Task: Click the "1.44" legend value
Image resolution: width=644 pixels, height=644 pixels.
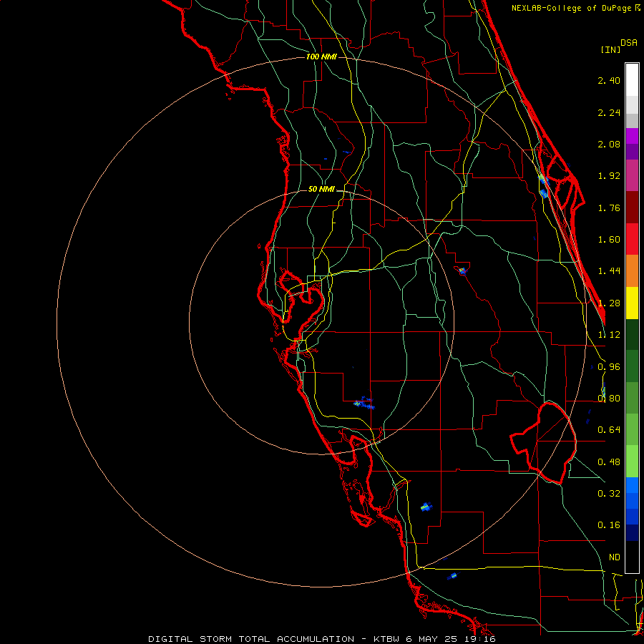Action: tap(609, 271)
